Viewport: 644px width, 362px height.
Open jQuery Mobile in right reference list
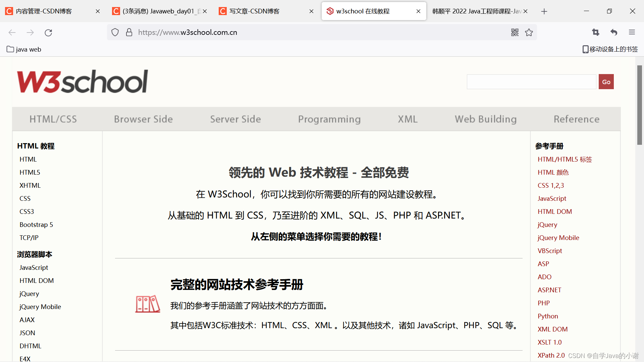[558, 238]
